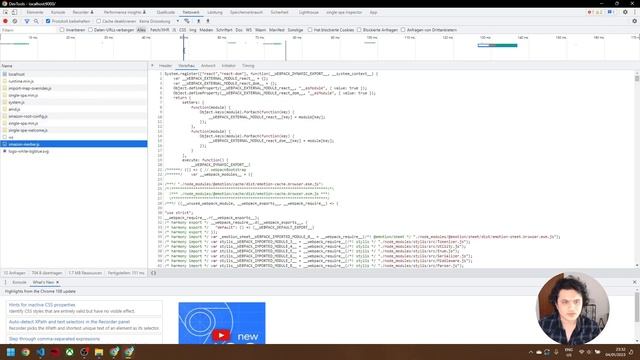Open Hints for inactive CSS properties link
This screenshot has height=360, width=640.
pos(42,304)
